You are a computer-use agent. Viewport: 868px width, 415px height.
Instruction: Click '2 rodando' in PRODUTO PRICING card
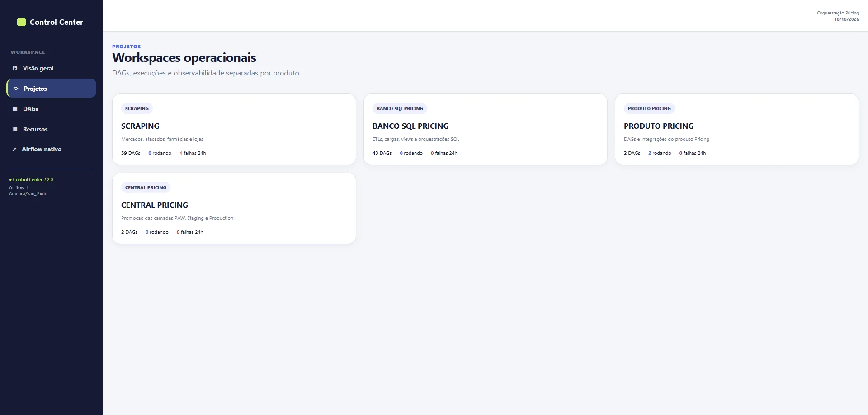coord(660,153)
